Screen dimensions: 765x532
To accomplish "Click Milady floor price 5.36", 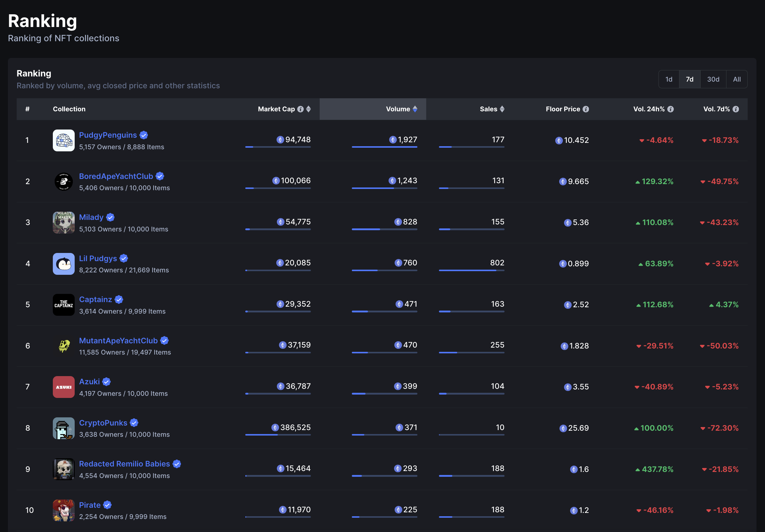I will 581,223.
